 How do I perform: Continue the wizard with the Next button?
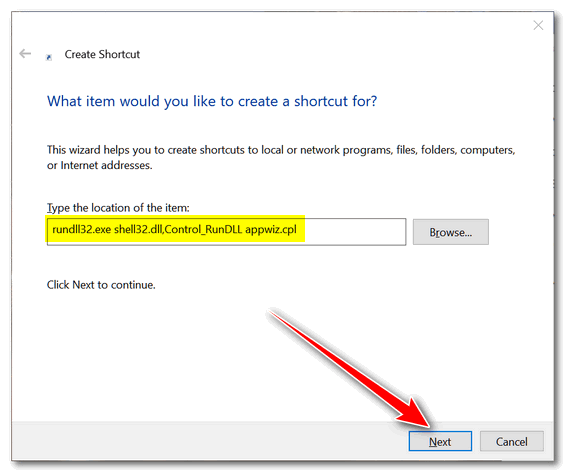(440, 441)
